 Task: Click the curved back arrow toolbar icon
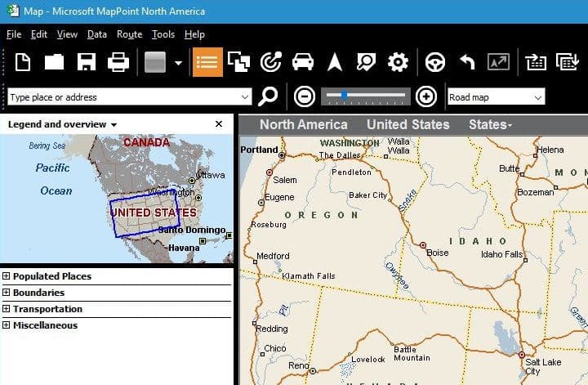coord(467,62)
